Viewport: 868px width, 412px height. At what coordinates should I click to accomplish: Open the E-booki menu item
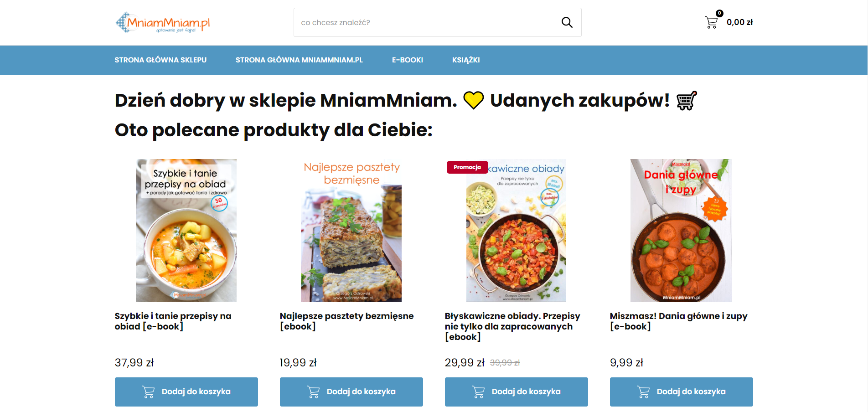(408, 60)
